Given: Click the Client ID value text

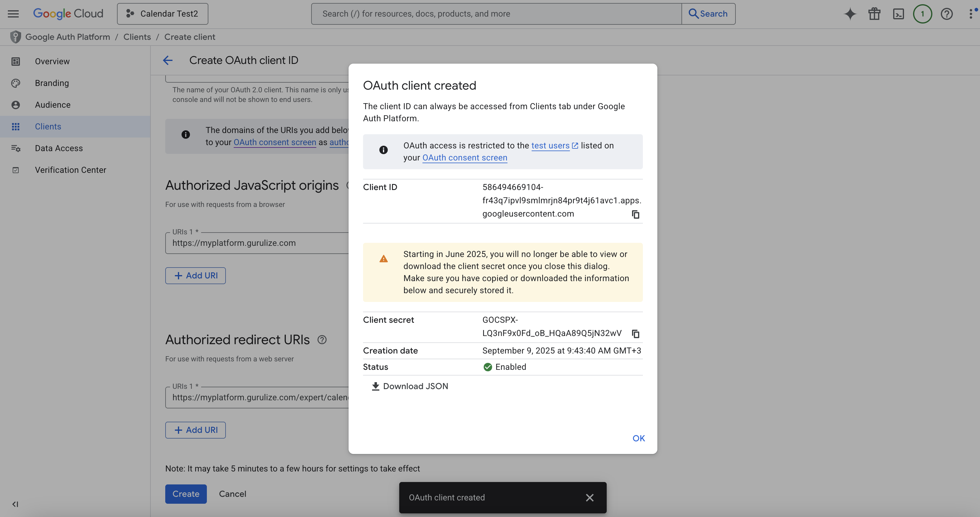Looking at the screenshot, I should click(x=561, y=201).
